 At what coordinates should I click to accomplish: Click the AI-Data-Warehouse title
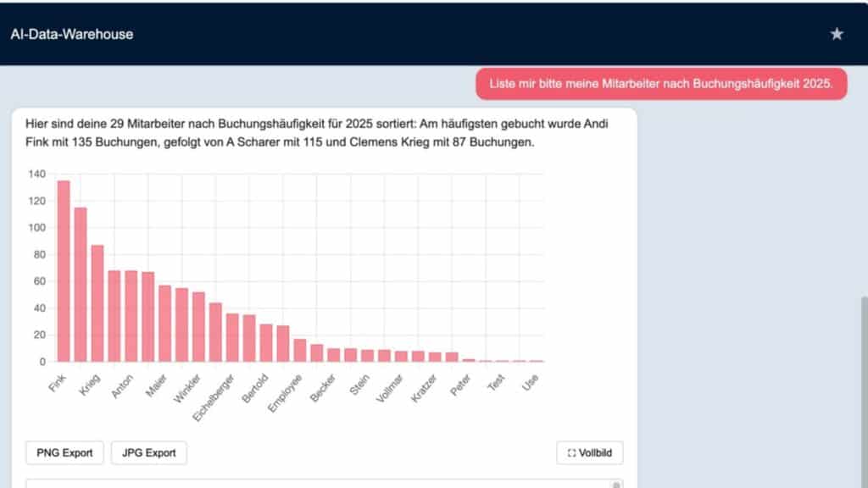point(71,35)
